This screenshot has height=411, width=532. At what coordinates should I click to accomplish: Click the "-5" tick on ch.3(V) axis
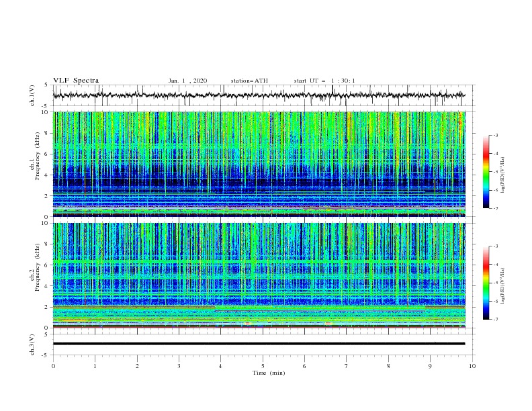(45, 355)
